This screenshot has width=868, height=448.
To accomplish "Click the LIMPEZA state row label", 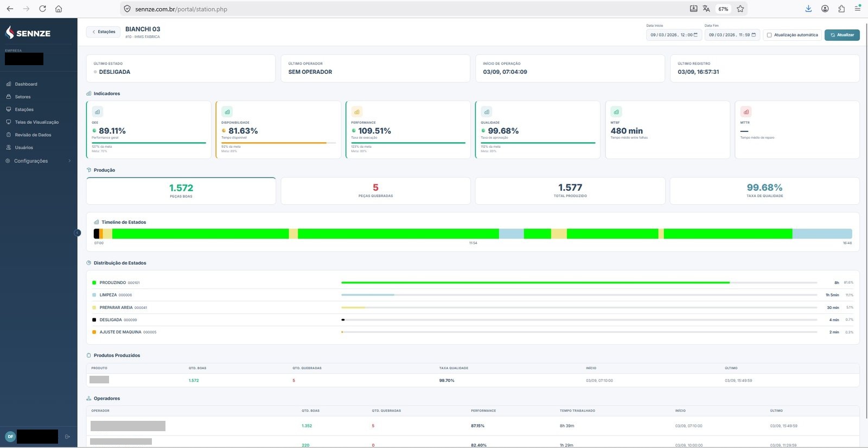I will [x=108, y=295].
